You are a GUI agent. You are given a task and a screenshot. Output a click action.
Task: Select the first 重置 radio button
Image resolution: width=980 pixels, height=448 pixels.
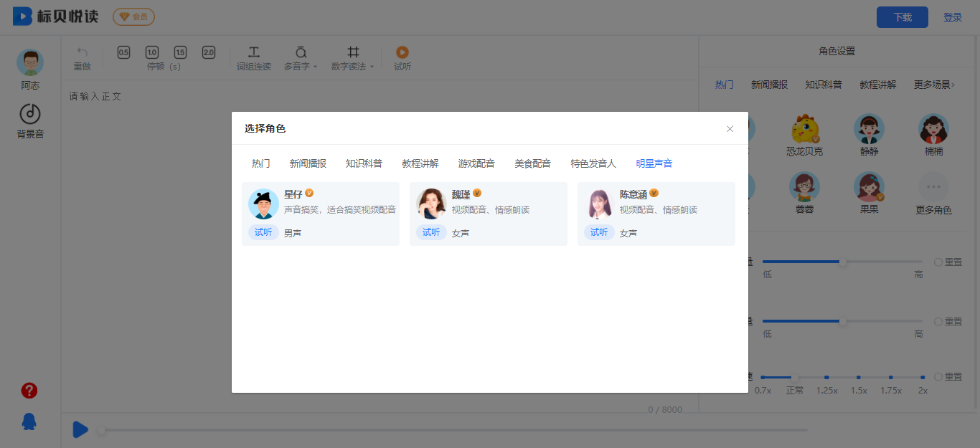pos(938,262)
